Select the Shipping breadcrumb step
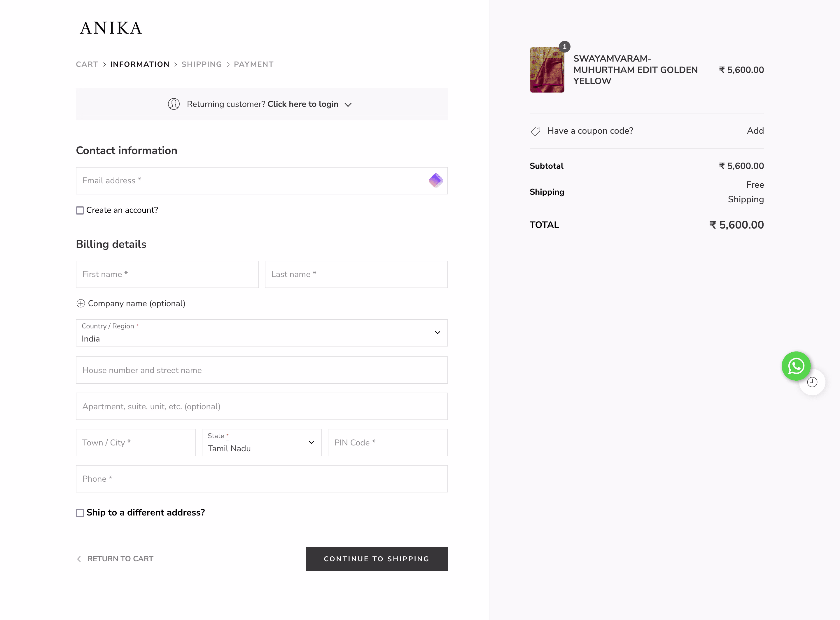 pos(201,64)
